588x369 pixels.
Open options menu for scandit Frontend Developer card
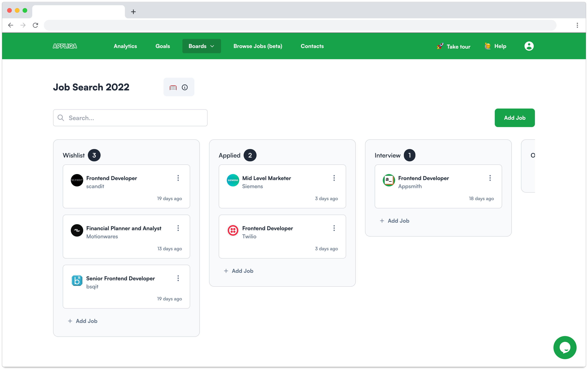click(178, 178)
